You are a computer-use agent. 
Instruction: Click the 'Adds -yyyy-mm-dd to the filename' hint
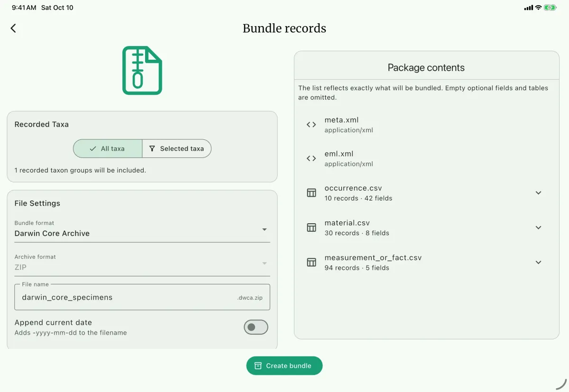(x=71, y=333)
